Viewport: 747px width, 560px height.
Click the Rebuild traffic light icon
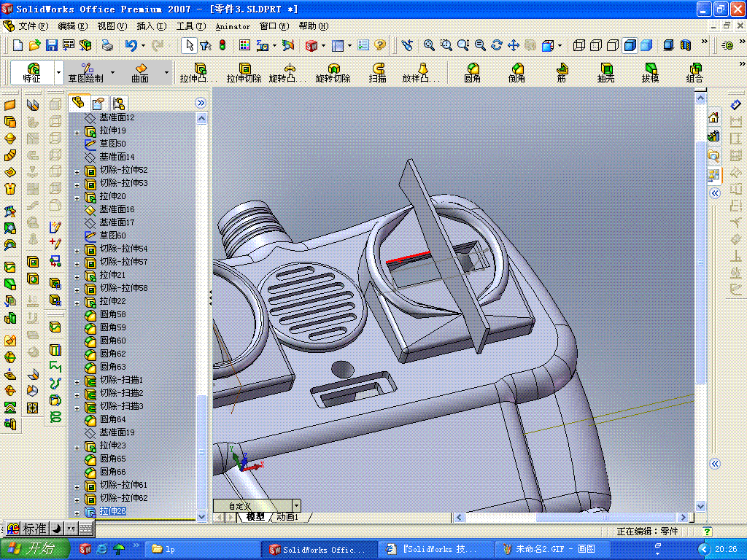coord(222,45)
